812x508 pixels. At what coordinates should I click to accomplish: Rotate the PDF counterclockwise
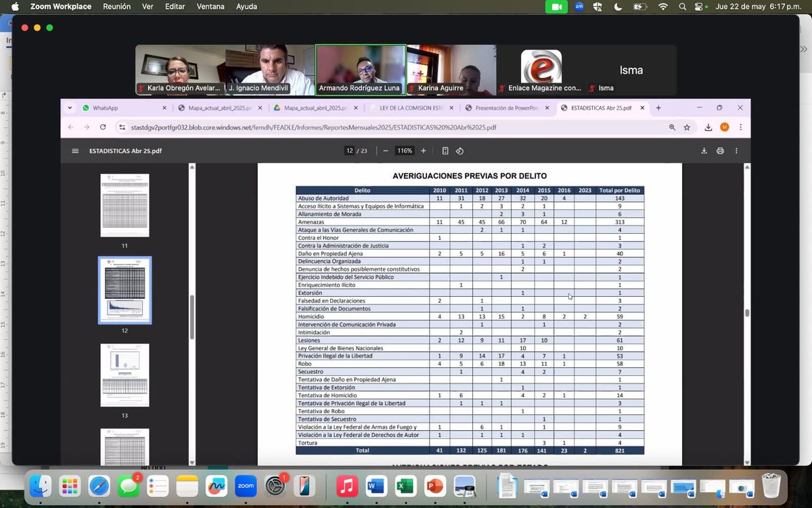coord(459,151)
